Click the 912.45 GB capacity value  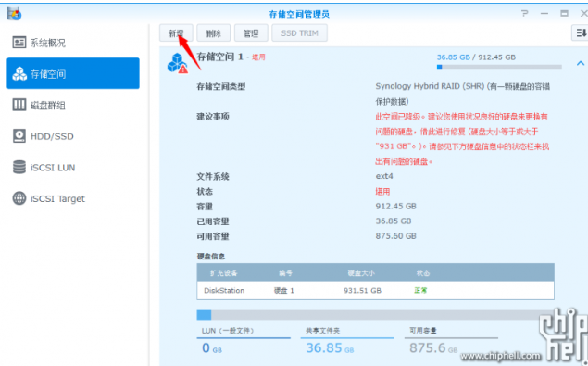[396, 206]
